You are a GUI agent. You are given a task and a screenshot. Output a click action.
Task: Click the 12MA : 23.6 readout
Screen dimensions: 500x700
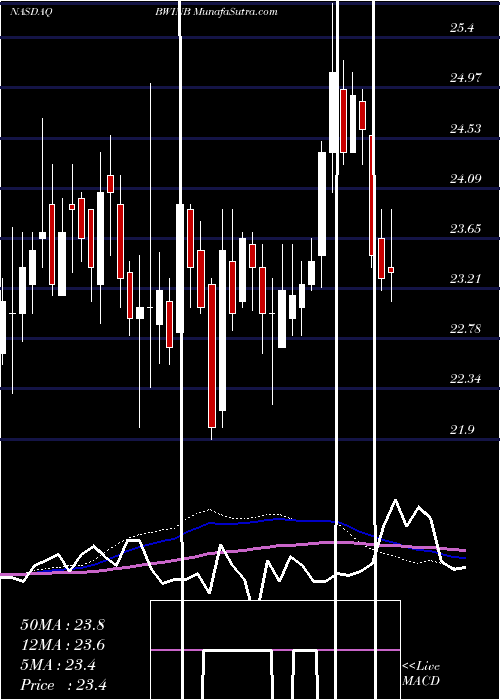tap(62, 645)
